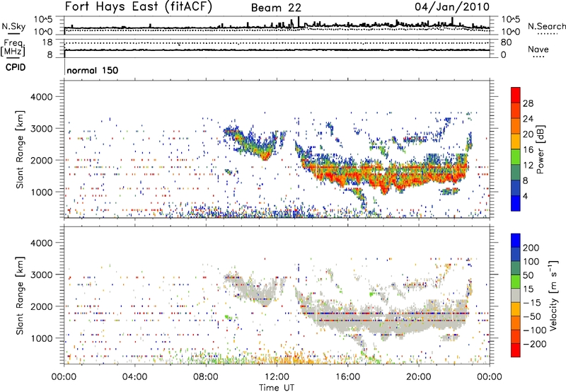The image size is (566, 392).
Task: Click the "Power [dB]" colorbar title
Action: point(540,149)
